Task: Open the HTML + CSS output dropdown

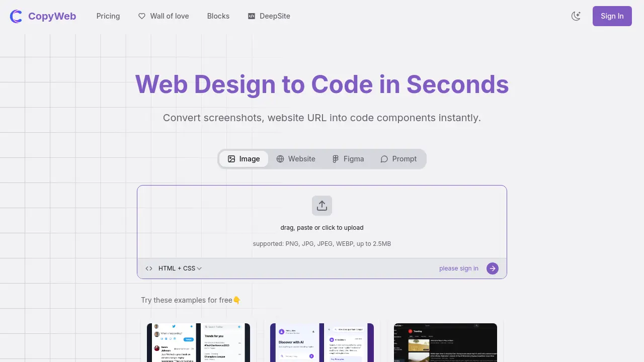Action: (180, 268)
